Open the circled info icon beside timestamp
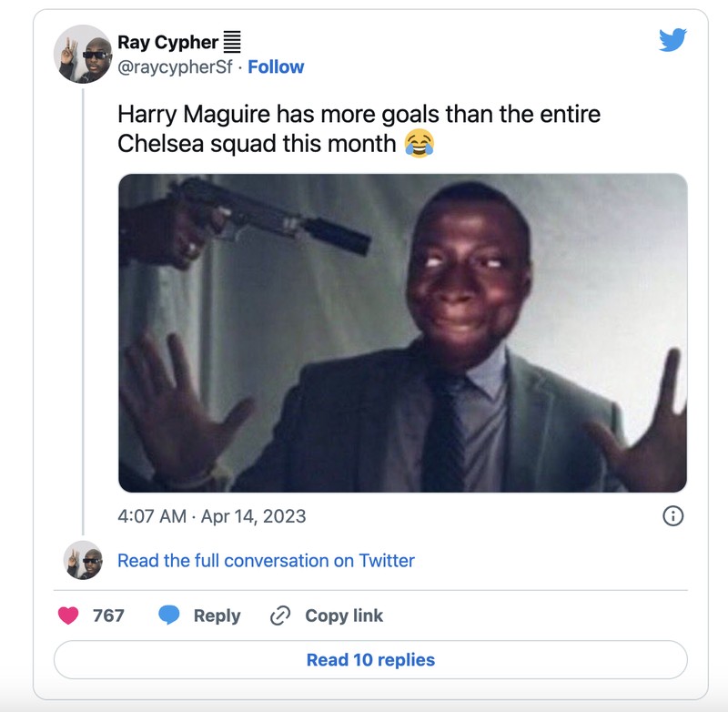The height and width of the screenshot is (712, 728). pos(672,516)
